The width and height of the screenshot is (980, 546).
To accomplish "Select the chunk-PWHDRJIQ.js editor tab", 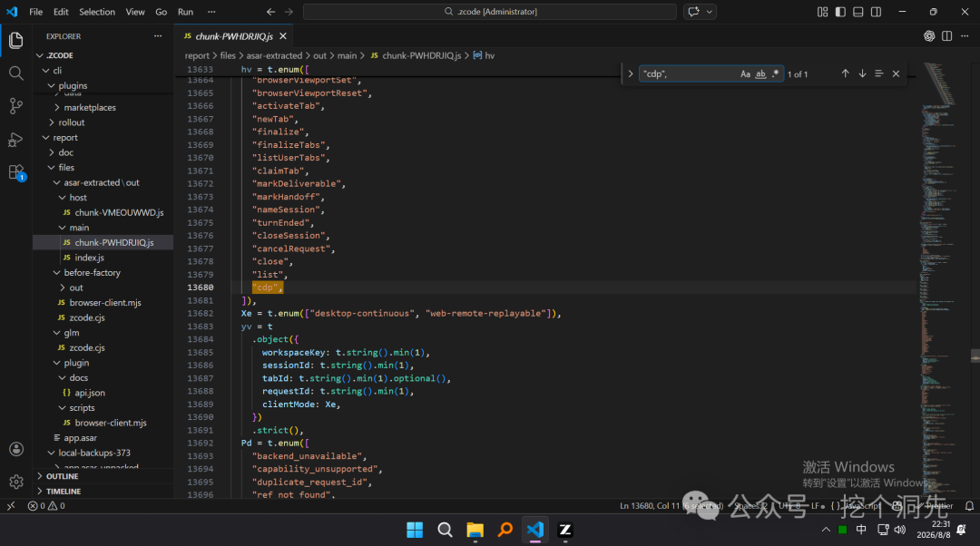I will point(234,36).
